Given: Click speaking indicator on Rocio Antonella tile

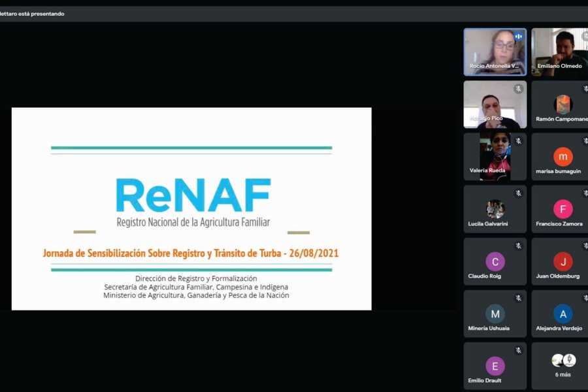Looking at the screenshot, I should tap(519, 37).
